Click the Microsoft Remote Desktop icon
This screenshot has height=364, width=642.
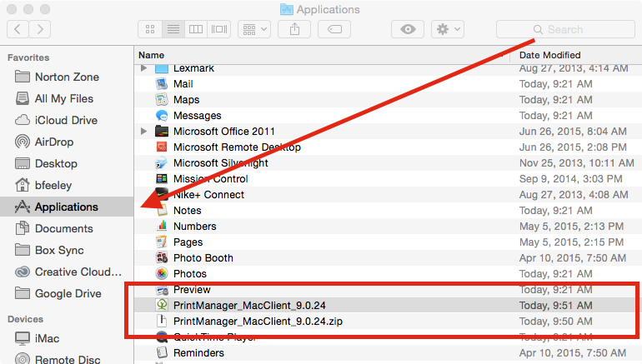pos(162,147)
